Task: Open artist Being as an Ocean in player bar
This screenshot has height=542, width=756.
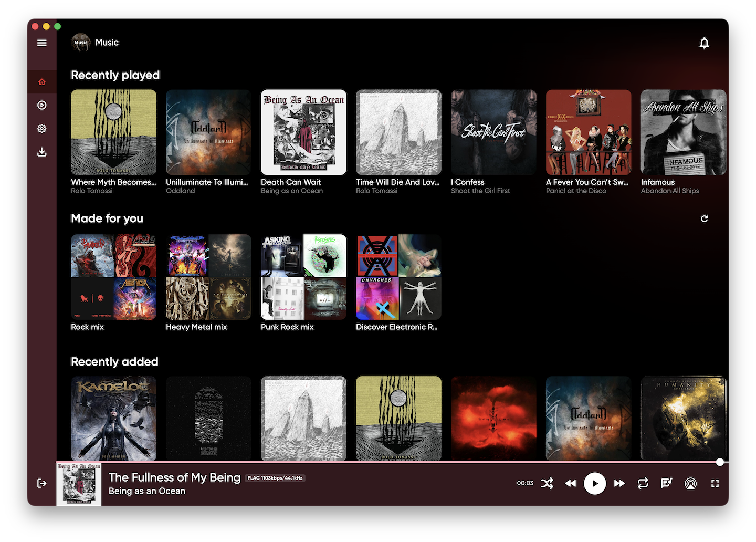Action: tap(147, 491)
